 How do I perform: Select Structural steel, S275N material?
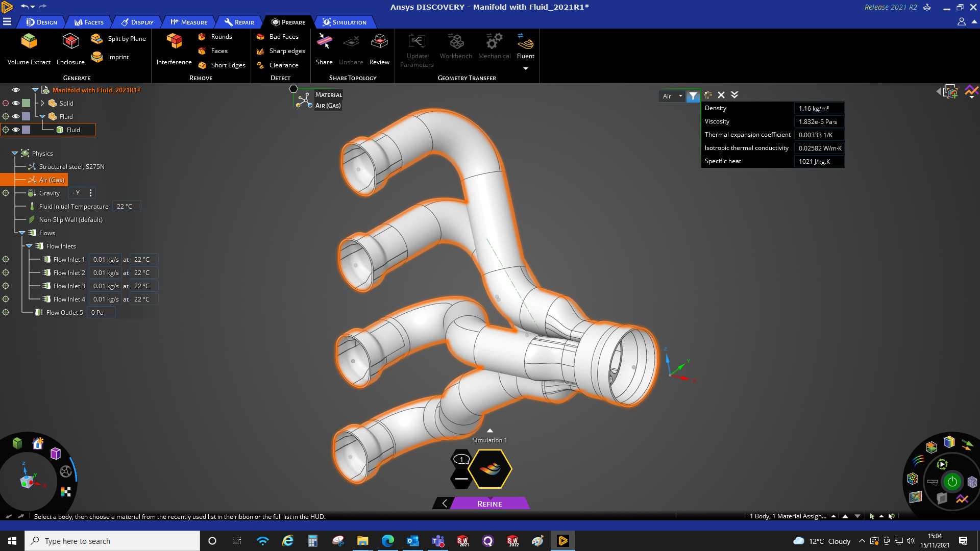(71, 166)
